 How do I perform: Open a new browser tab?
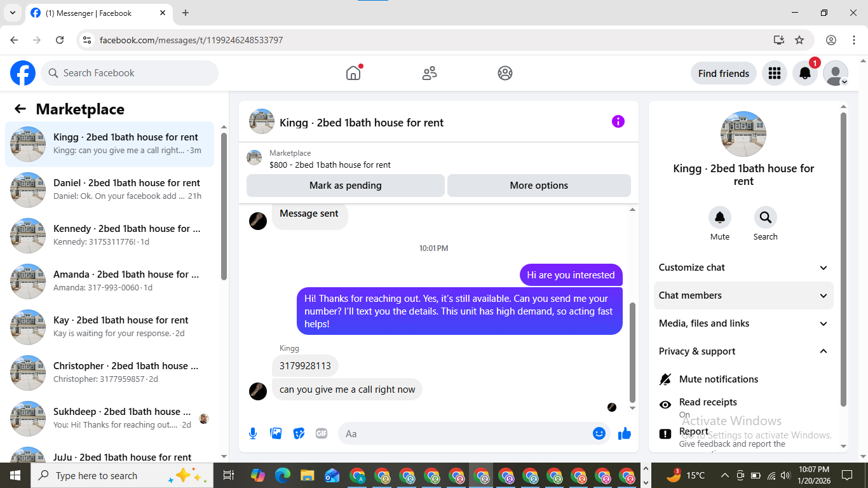[x=186, y=13]
